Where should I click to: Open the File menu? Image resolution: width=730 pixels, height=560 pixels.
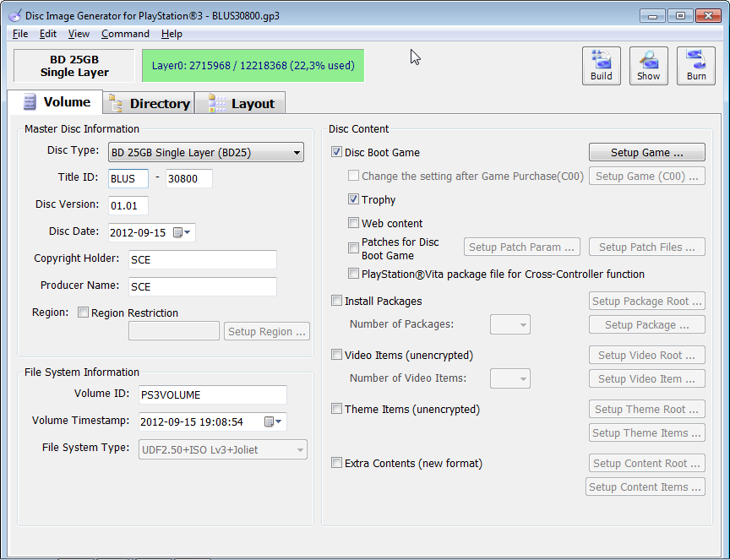(20, 34)
